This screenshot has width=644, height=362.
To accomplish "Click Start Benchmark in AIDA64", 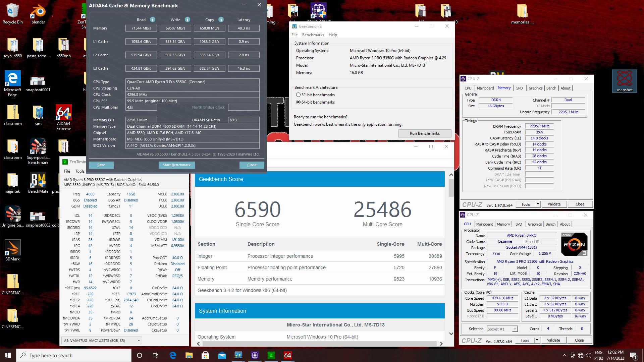I will tap(176, 165).
